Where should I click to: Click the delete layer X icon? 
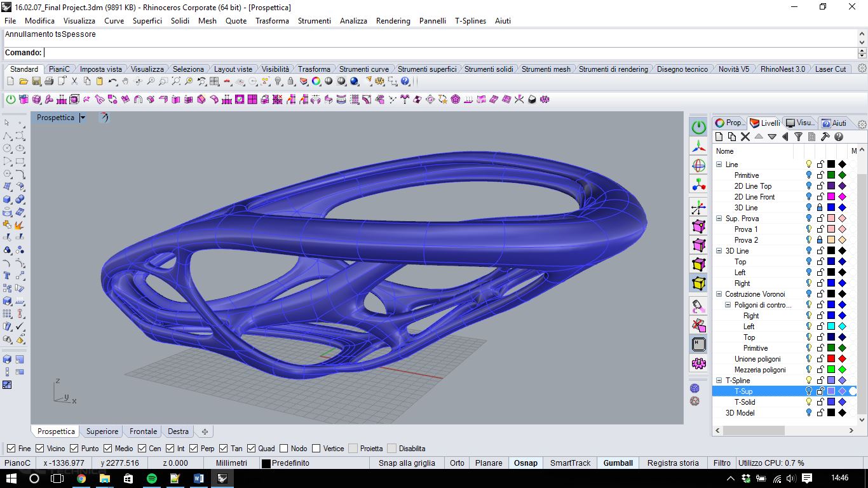[745, 137]
